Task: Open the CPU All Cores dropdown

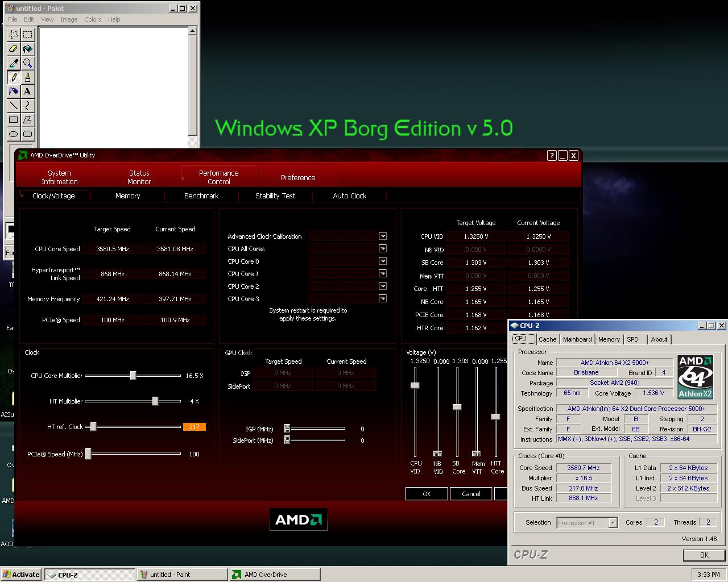Action: 383,248
